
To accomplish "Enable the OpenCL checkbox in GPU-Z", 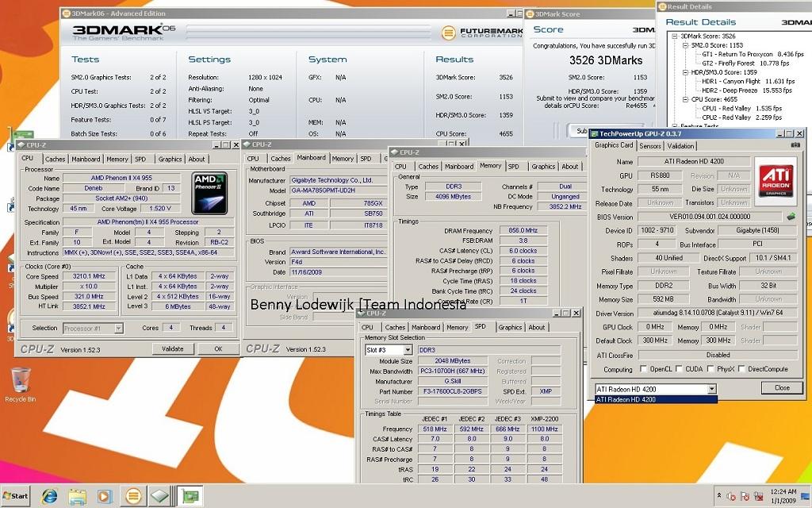I will click(643, 368).
